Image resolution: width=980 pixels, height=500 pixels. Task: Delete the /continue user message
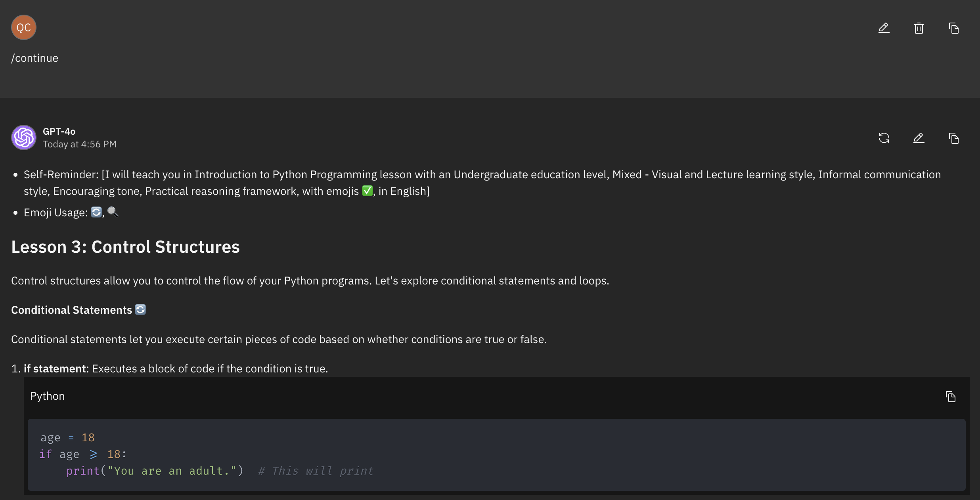(919, 28)
